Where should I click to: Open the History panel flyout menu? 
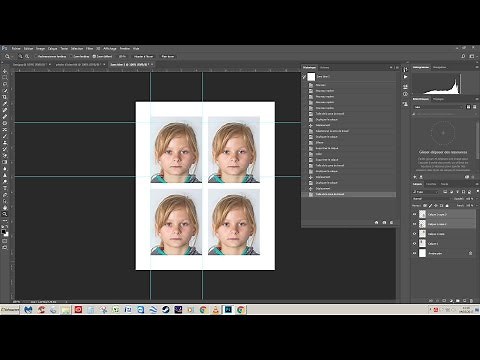point(397,68)
